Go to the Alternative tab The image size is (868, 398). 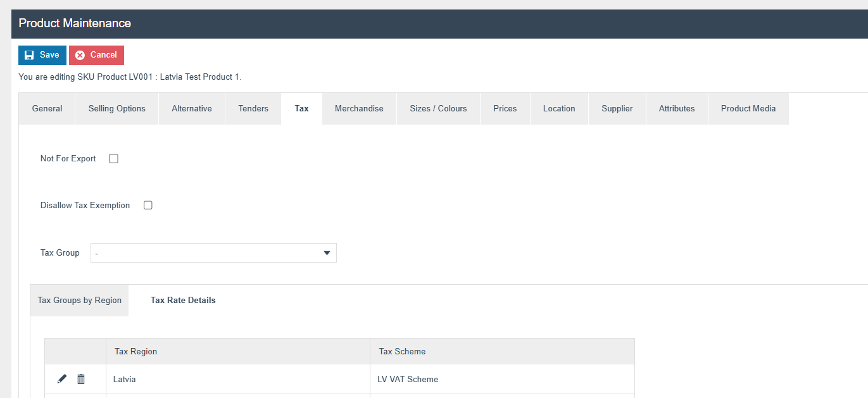point(192,109)
